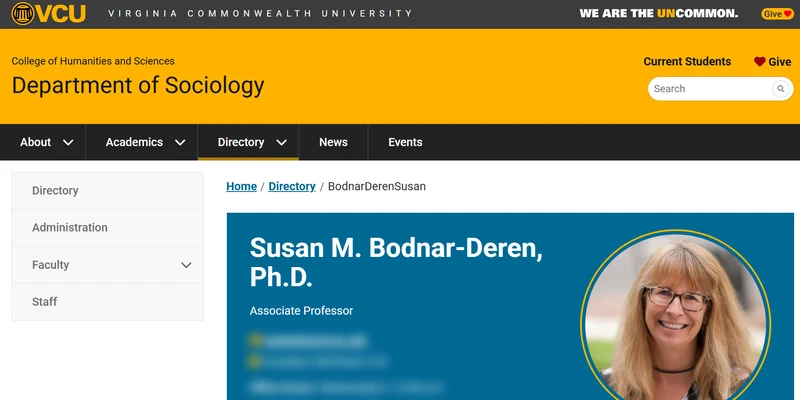
Task: Open the Events navigation item
Action: point(405,142)
